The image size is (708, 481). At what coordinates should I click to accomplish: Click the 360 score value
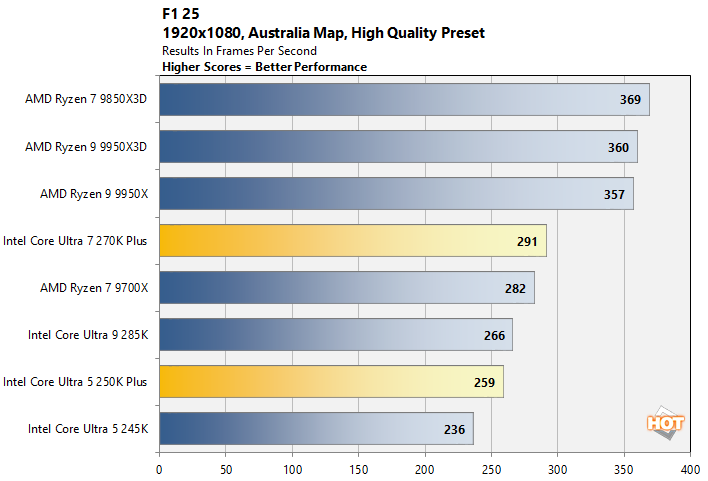coord(618,148)
